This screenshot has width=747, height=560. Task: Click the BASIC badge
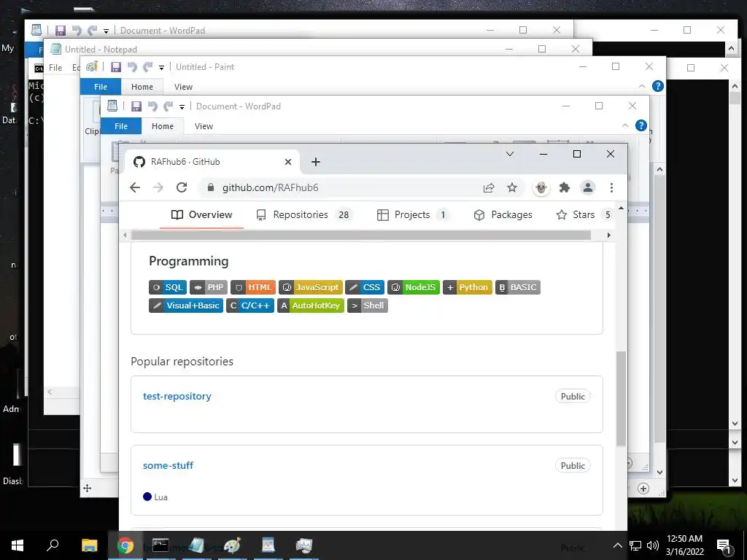[518, 287]
